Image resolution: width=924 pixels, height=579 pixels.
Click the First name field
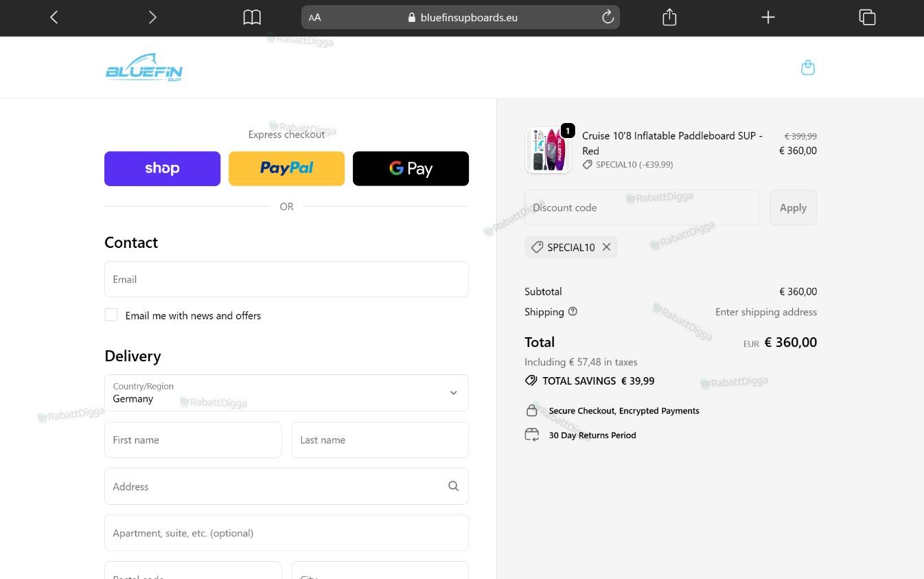point(193,440)
